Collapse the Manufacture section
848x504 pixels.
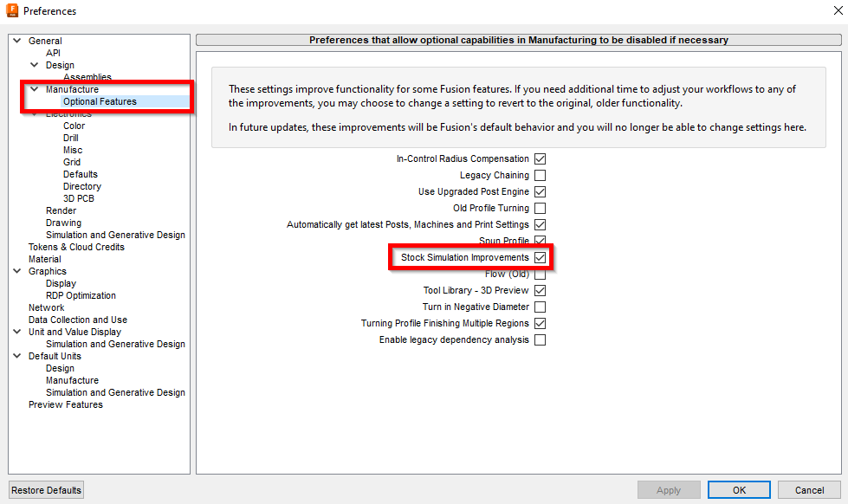tap(34, 88)
